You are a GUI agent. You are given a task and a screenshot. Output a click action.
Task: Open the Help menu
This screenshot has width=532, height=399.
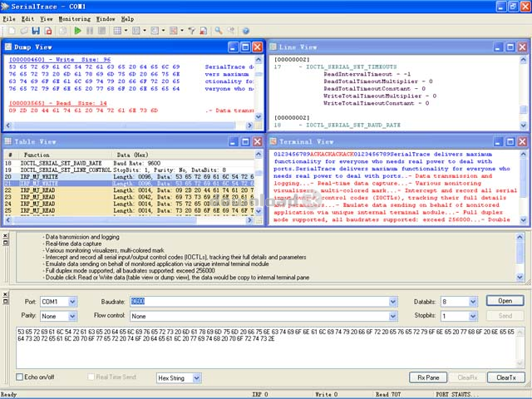[127, 19]
